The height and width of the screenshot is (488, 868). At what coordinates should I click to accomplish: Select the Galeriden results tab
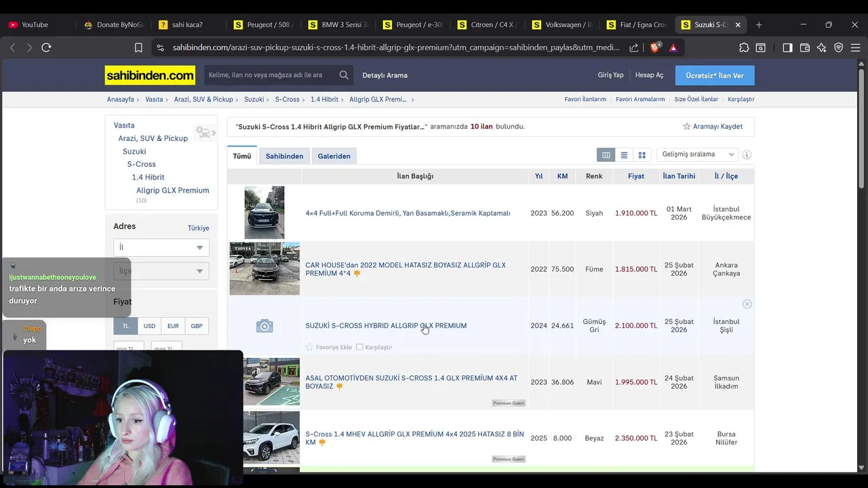[x=334, y=156]
